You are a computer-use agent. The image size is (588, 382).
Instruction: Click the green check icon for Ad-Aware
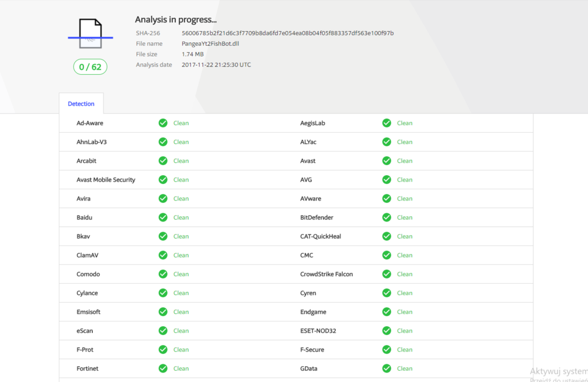coord(163,123)
